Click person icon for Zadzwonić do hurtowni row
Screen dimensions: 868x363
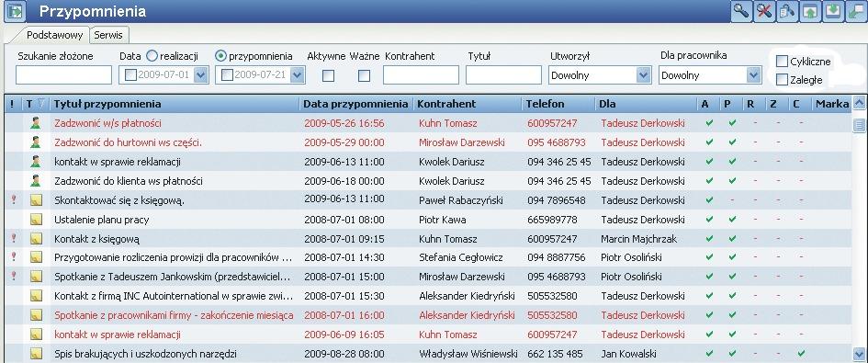pyautogui.click(x=36, y=142)
